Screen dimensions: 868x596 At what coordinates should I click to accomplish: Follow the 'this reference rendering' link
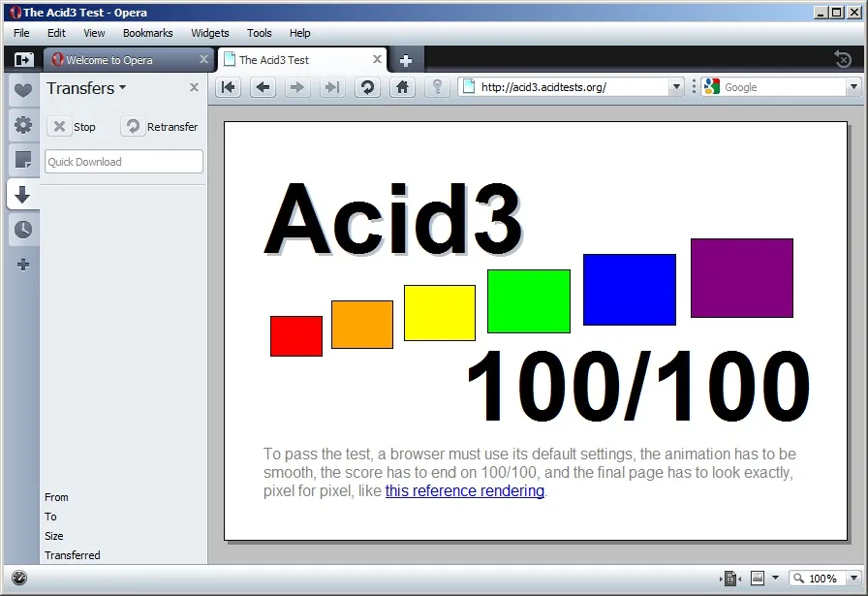(x=464, y=490)
